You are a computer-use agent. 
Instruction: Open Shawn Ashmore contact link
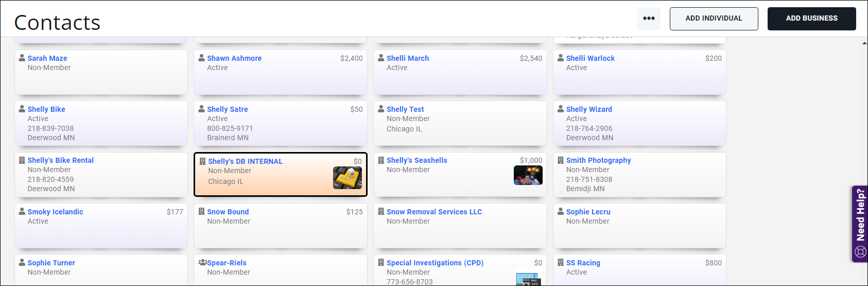(234, 58)
